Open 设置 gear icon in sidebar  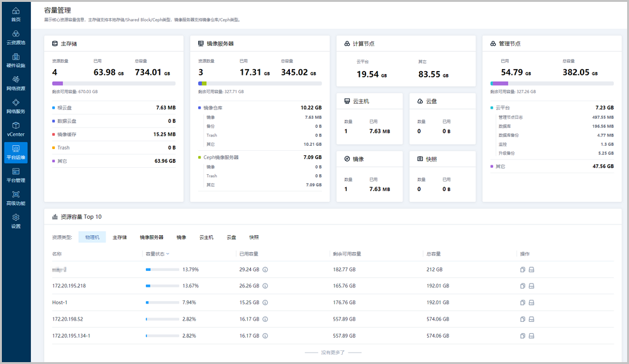pyautogui.click(x=16, y=221)
